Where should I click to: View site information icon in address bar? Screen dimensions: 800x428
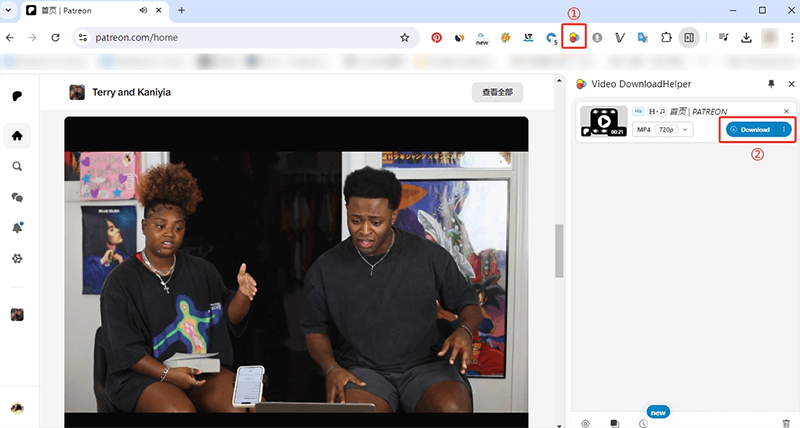coord(83,37)
